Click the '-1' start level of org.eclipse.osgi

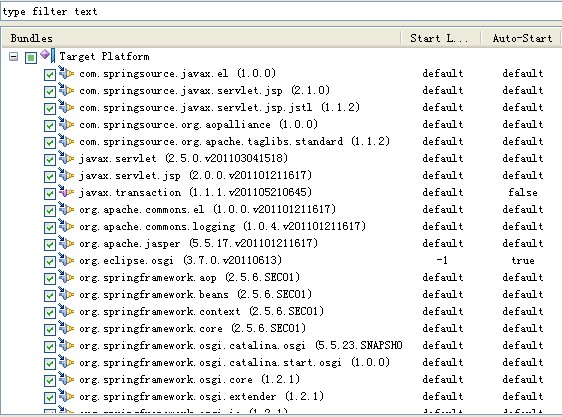coord(442,260)
